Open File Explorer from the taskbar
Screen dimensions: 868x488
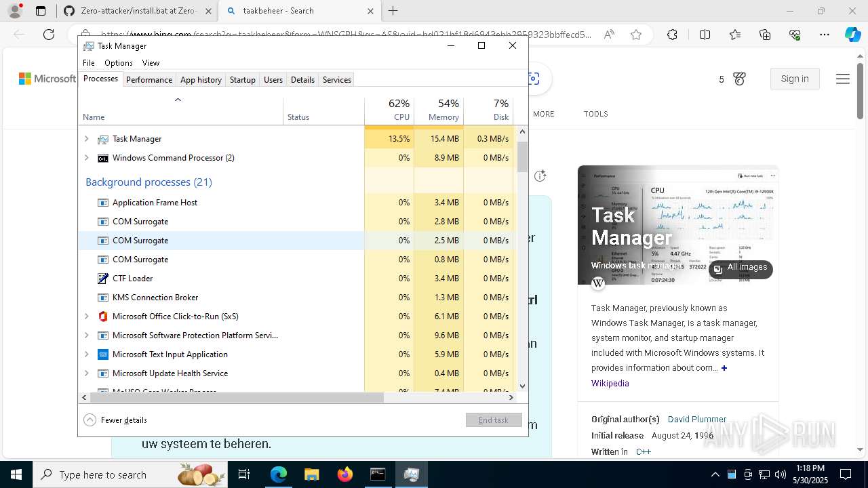coord(311,474)
